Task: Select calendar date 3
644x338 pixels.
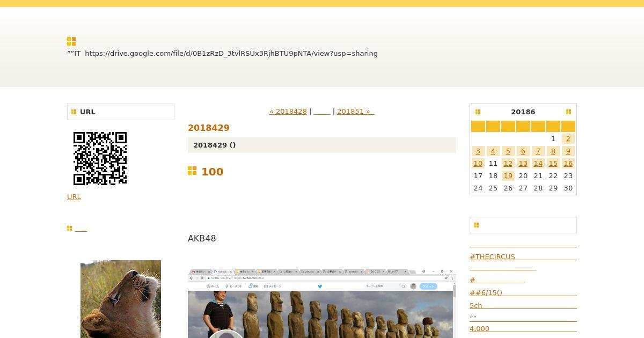Action: coord(478,151)
